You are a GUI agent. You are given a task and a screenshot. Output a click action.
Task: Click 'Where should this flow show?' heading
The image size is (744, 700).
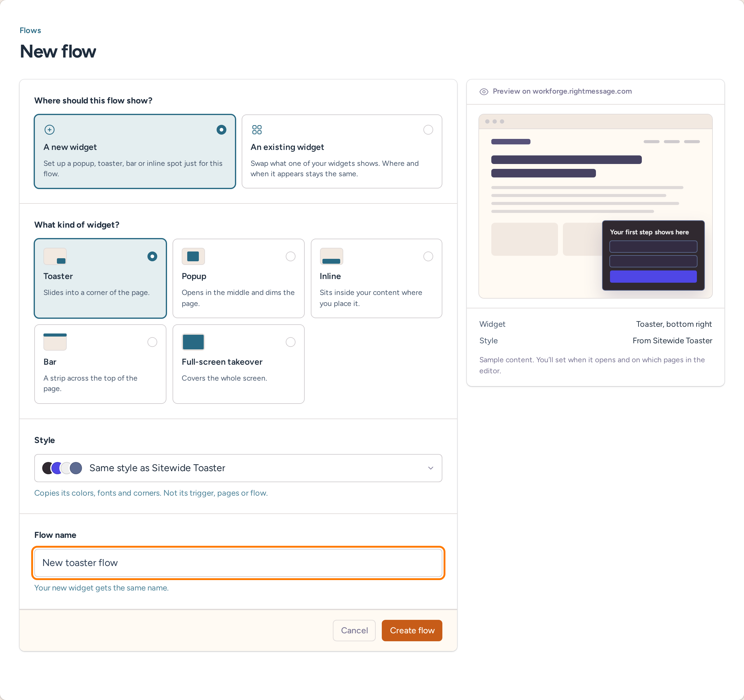pos(93,101)
